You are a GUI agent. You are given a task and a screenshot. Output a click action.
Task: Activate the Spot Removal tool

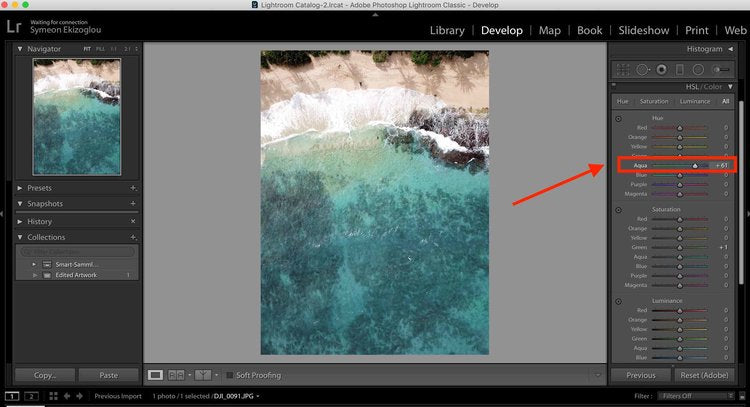point(642,69)
